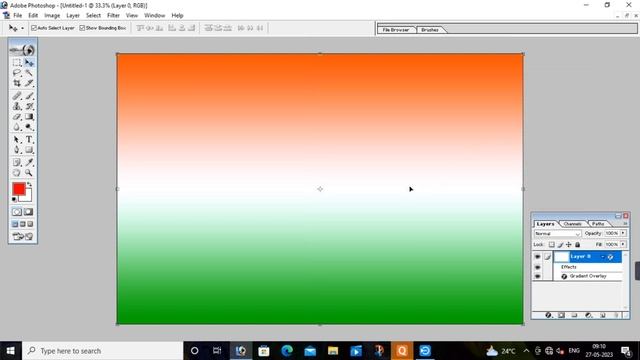Open tool preset picker arrow in options bar
This screenshot has width=640, height=360.
point(22,28)
